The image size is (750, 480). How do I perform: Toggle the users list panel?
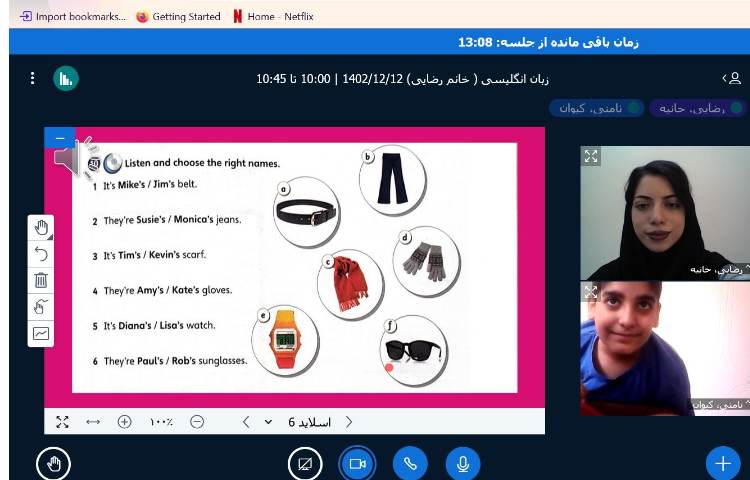coord(732,78)
